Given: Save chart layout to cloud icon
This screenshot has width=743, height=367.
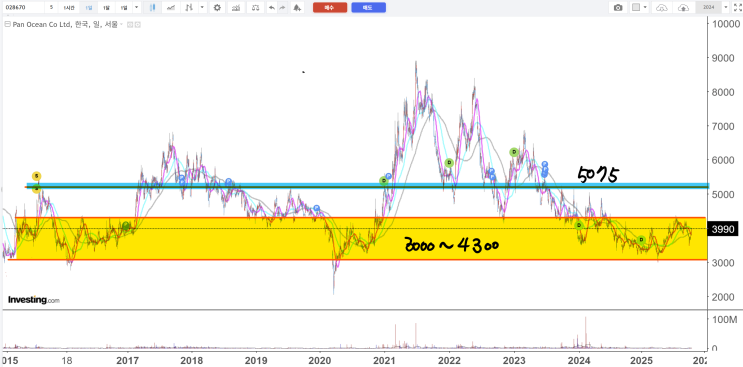Looking at the screenshot, I should click(683, 8).
